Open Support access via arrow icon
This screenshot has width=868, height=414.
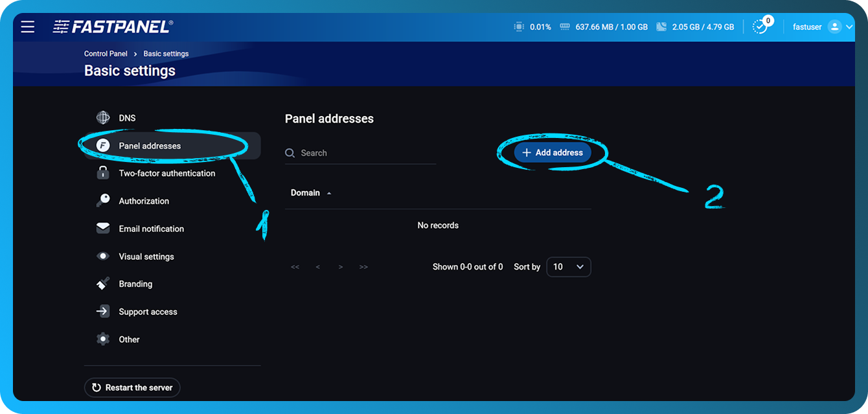pos(103,311)
